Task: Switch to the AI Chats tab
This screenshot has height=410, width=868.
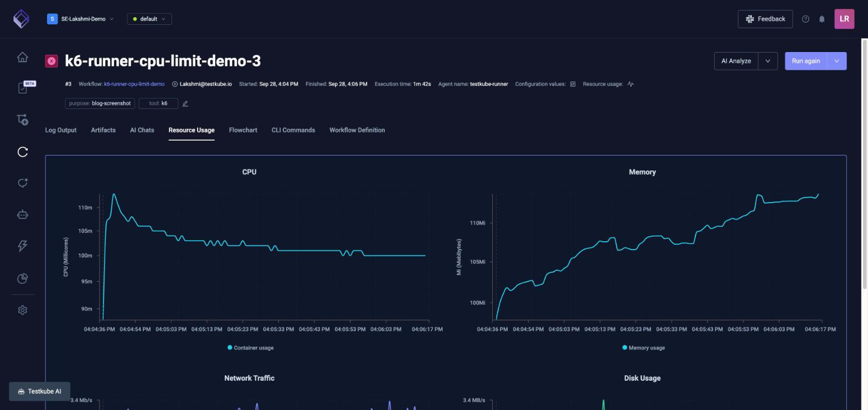Action: (142, 130)
